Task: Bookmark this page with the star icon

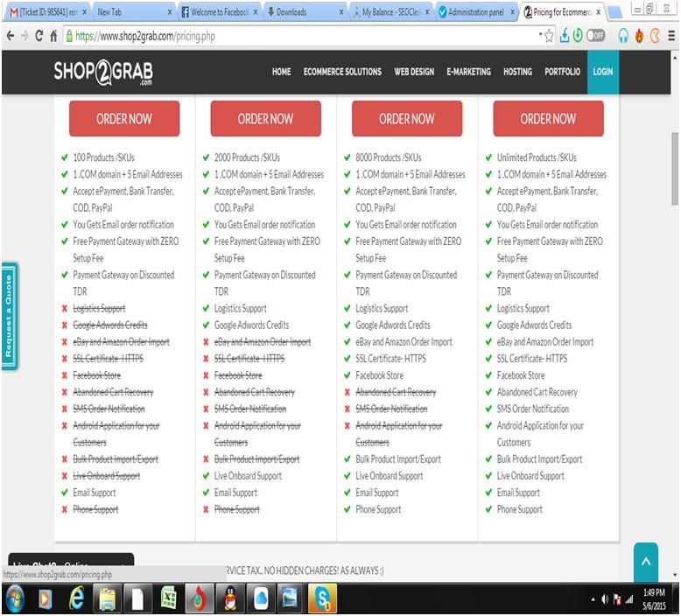Action: click(549, 36)
